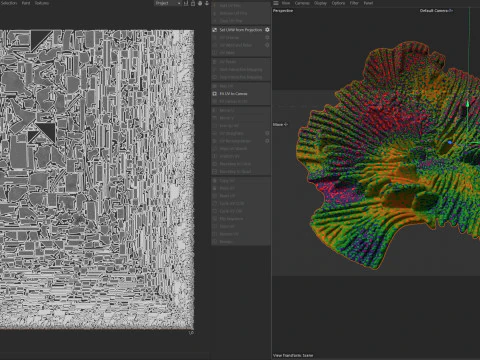Open UV Unwrap gear options
The width and height of the screenshot is (480, 360).
point(267,37)
